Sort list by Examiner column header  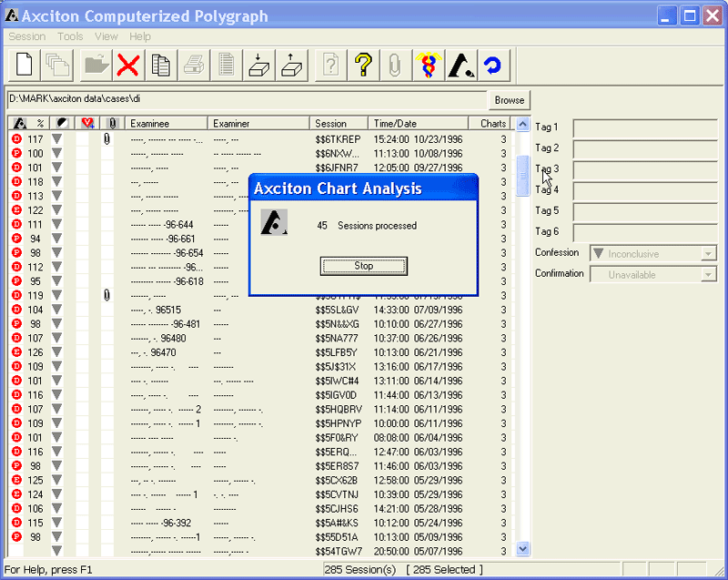[258, 124]
